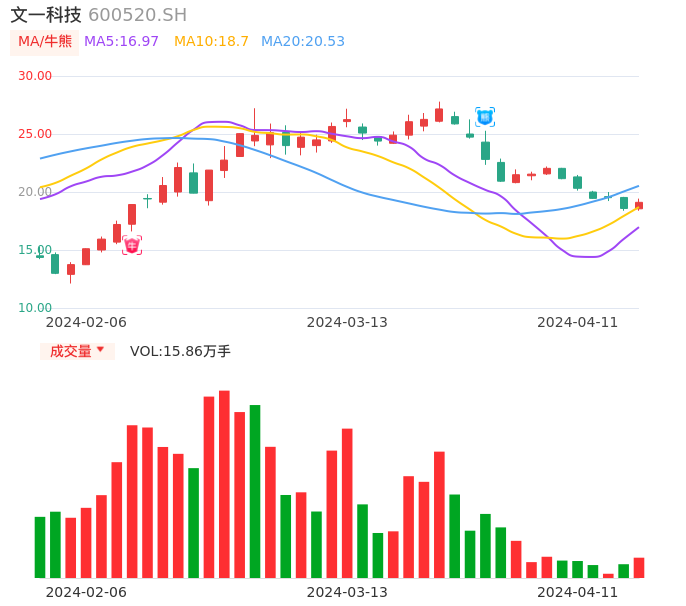Click the VOL:15.86万手 volume readout
The height and width of the screenshot is (606, 686).
(x=180, y=351)
